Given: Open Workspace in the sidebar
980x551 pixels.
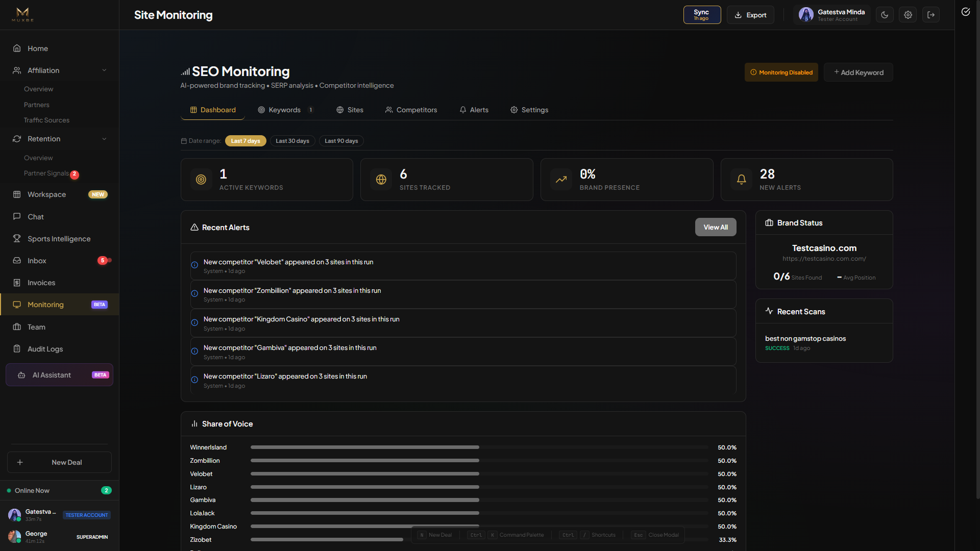Looking at the screenshot, I should (59, 194).
